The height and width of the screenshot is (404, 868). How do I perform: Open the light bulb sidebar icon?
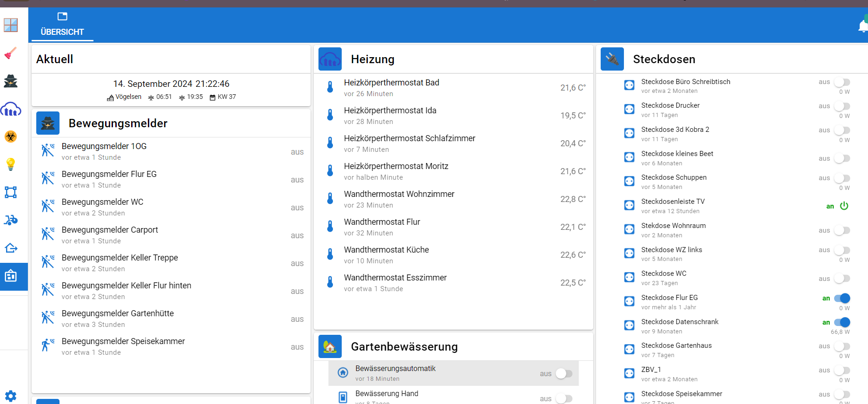tap(11, 164)
